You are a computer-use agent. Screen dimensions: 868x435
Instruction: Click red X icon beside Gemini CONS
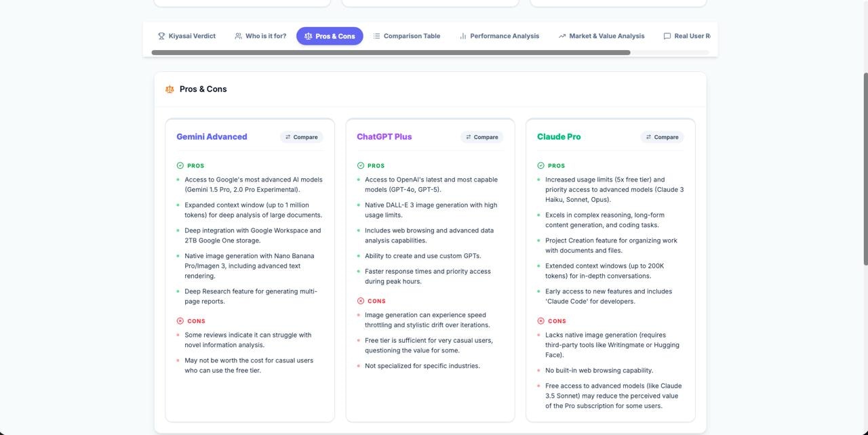[x=180, y=321]
